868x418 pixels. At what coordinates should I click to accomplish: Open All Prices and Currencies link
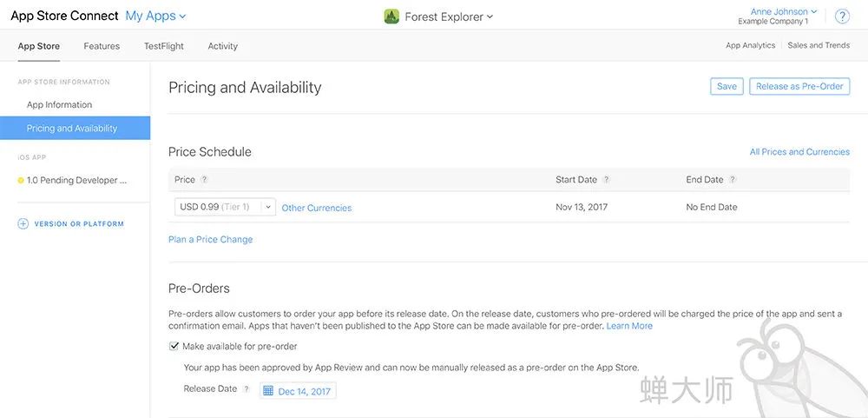point(799,152)
